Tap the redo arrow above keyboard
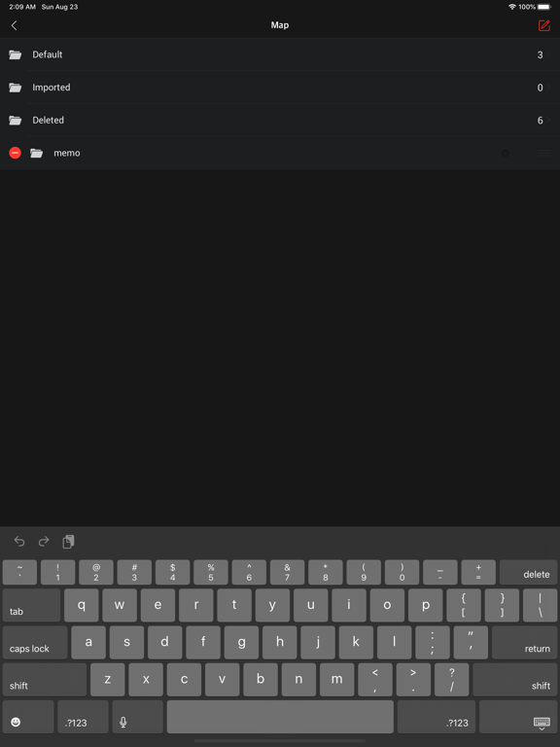Viewport: 560px width, 747px height. pyautogui.click(x=44, y=541)
